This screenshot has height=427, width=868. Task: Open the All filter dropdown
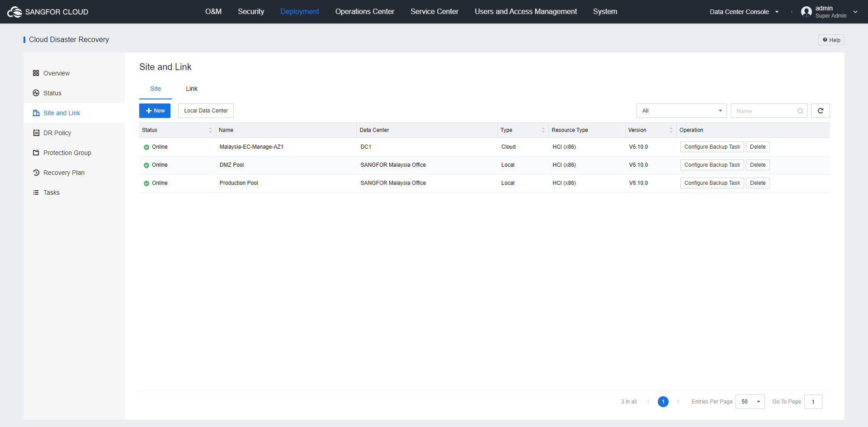[x=681, y=111]
